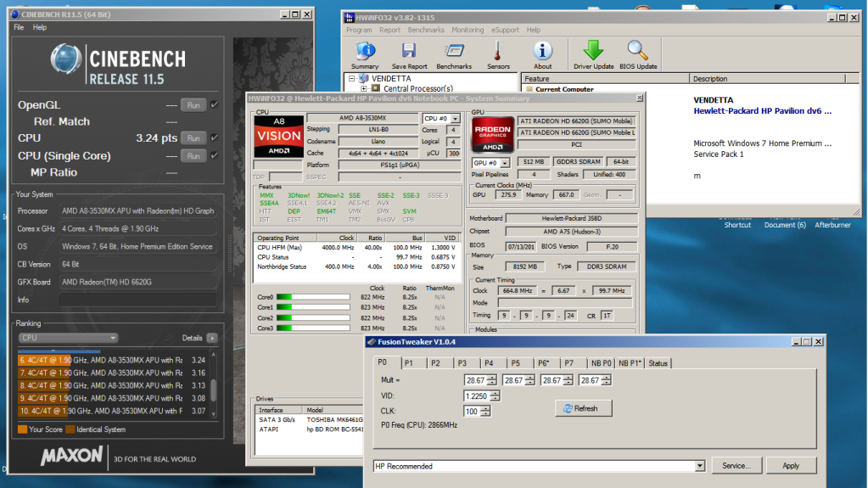This screenshot has width=868, height=488.
Task: Click the Core0 usage bar
Action: pyautogui.click(x=313, y=297)
